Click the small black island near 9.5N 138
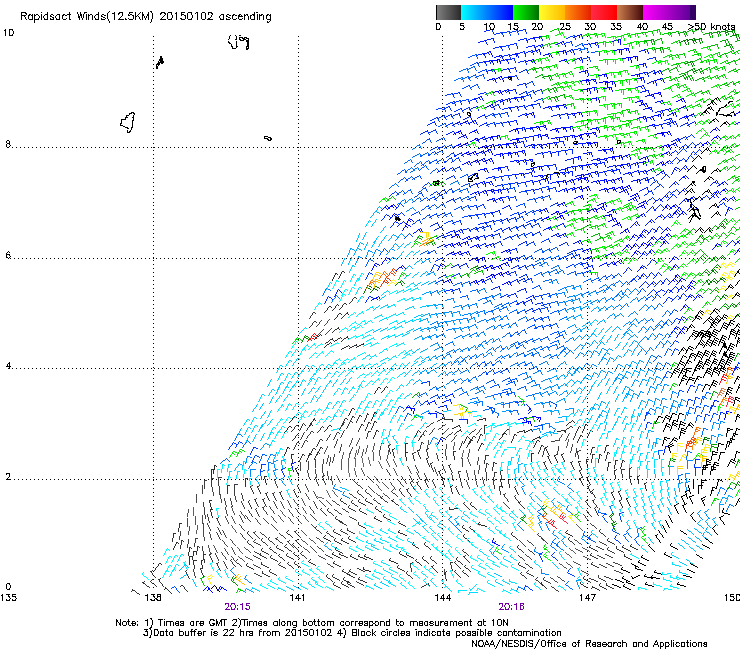Viewport: 740px width, 650px height. pyautogui.click(x=160, y=62)
